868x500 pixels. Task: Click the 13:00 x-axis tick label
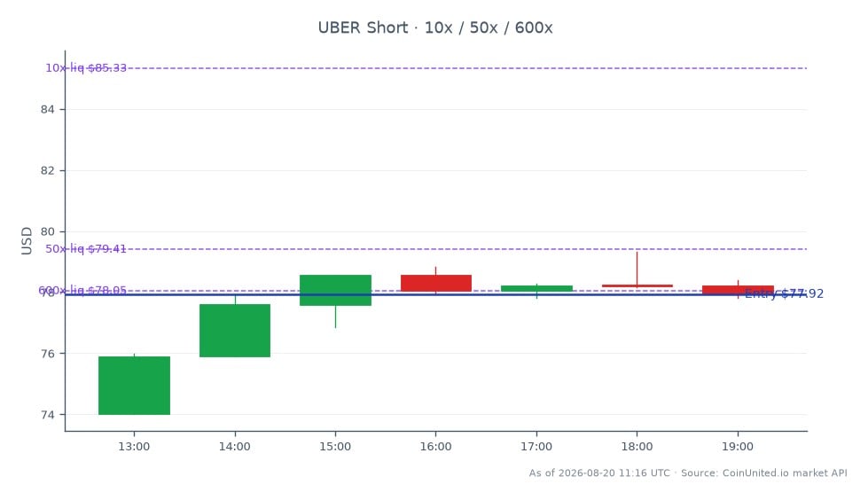click(x=134, y=447)
